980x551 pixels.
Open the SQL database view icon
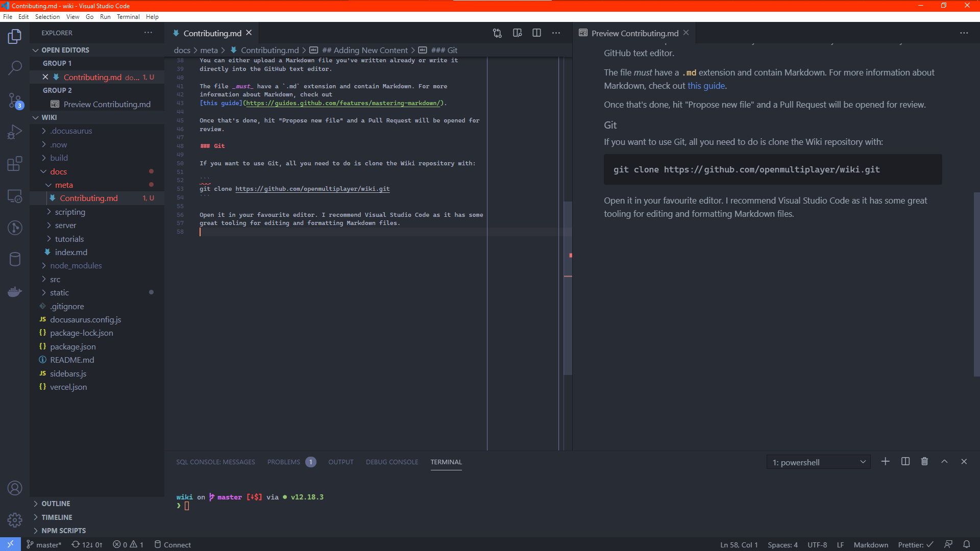click(x=15, y=259)
